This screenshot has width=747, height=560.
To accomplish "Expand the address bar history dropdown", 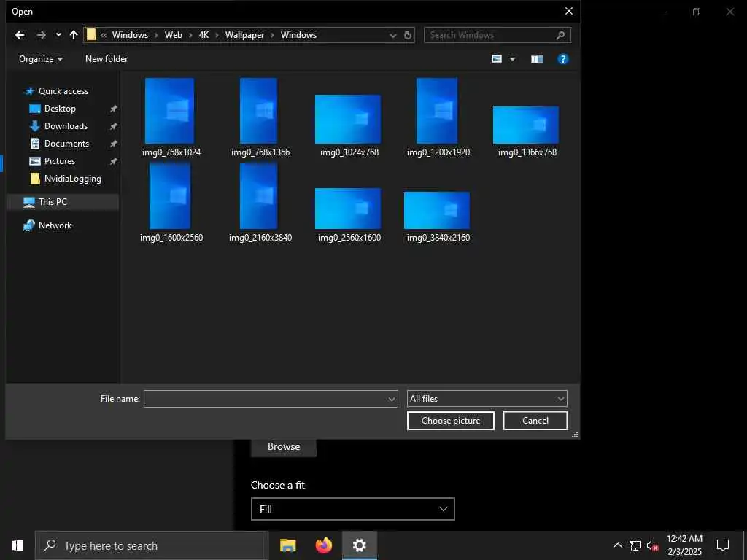I will (392, 35).
